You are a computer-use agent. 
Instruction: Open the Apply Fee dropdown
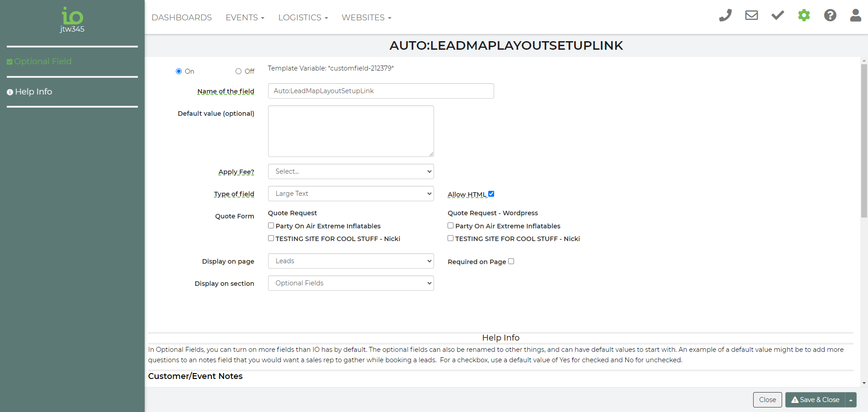coord(351,171)
